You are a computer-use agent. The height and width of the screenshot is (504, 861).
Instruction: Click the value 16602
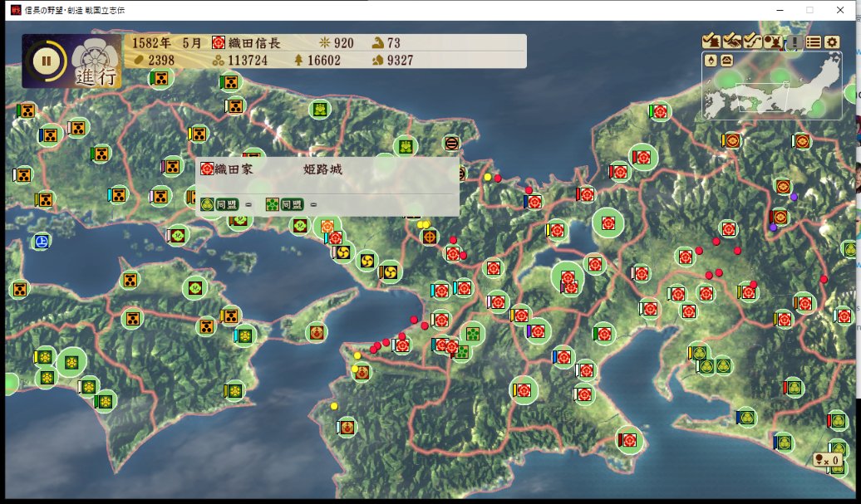pos(324,61)
